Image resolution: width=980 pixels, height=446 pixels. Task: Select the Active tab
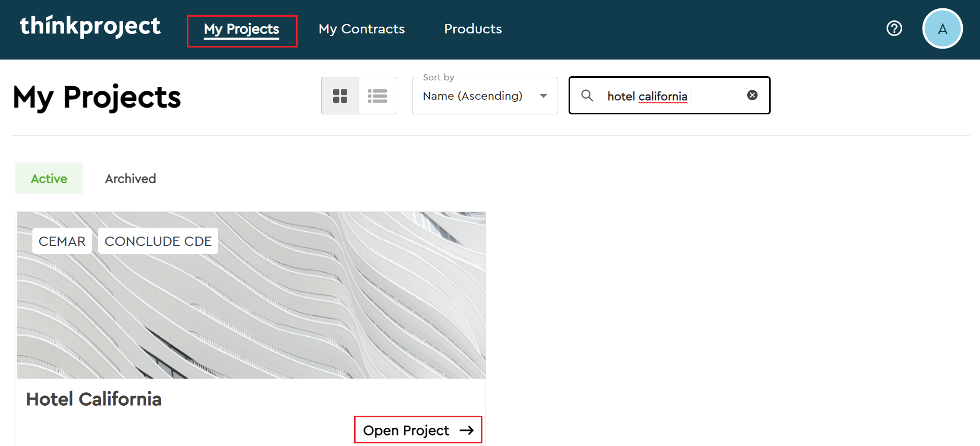point(49,179)
